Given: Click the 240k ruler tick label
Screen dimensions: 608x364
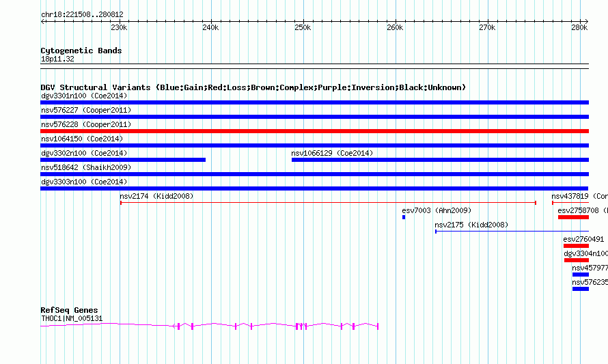Looking at the screenshot, I should (x=210, y=27).
